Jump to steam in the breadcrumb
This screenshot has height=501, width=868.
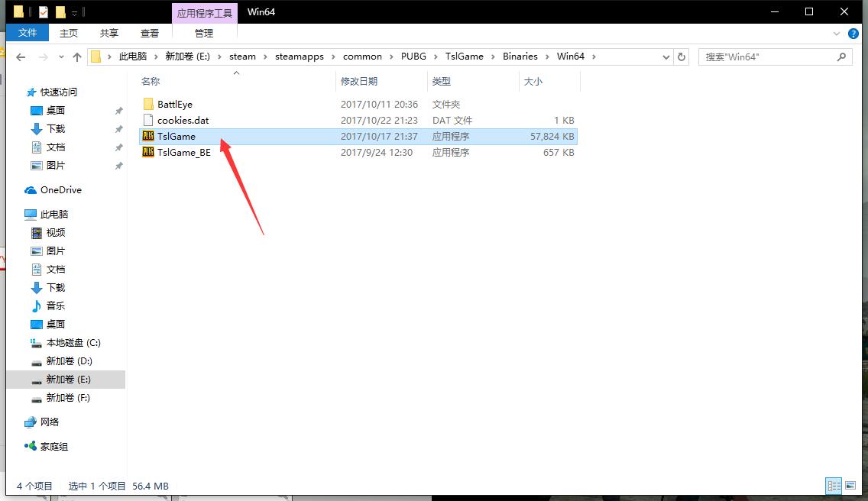242,57
